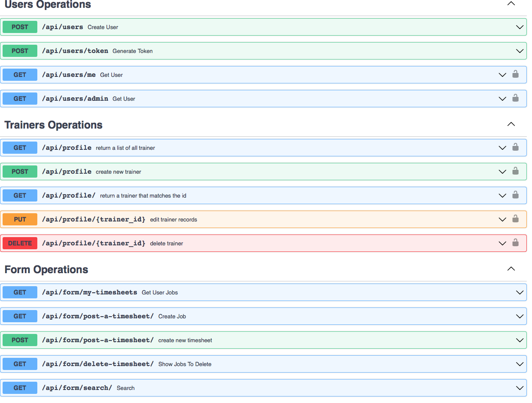The width and height of the screenshot is (532, 403).
Task: Click the green POST badge on Create User
Action: [20, 26]
